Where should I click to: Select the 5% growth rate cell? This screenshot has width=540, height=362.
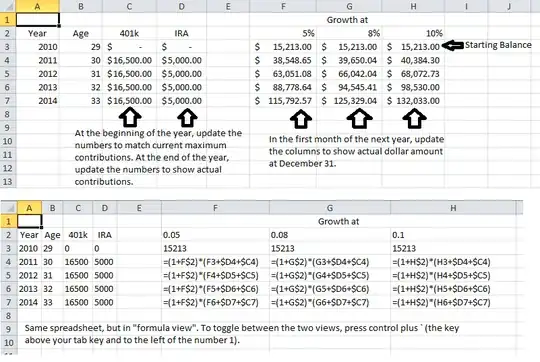tap(283, 33)
